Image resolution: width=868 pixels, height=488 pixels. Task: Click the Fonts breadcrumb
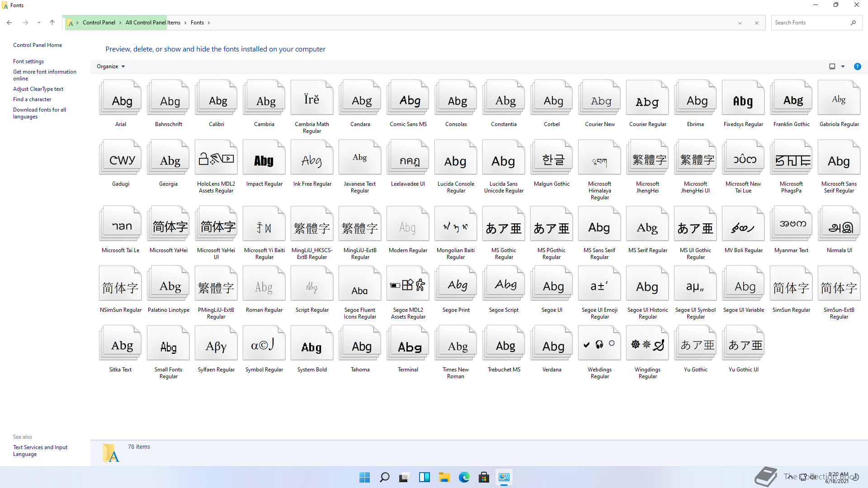[197, 23]
